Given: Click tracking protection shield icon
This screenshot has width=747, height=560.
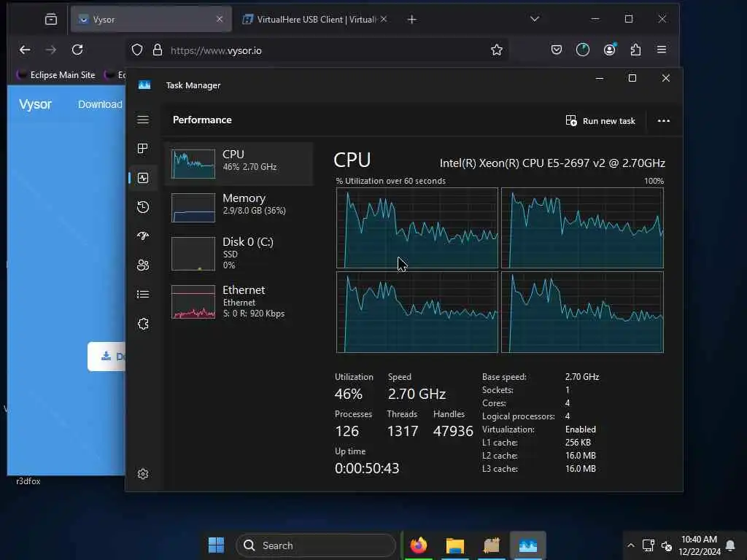Looking at the screenshot, I should pyautogui.click(x=137, y=50).
